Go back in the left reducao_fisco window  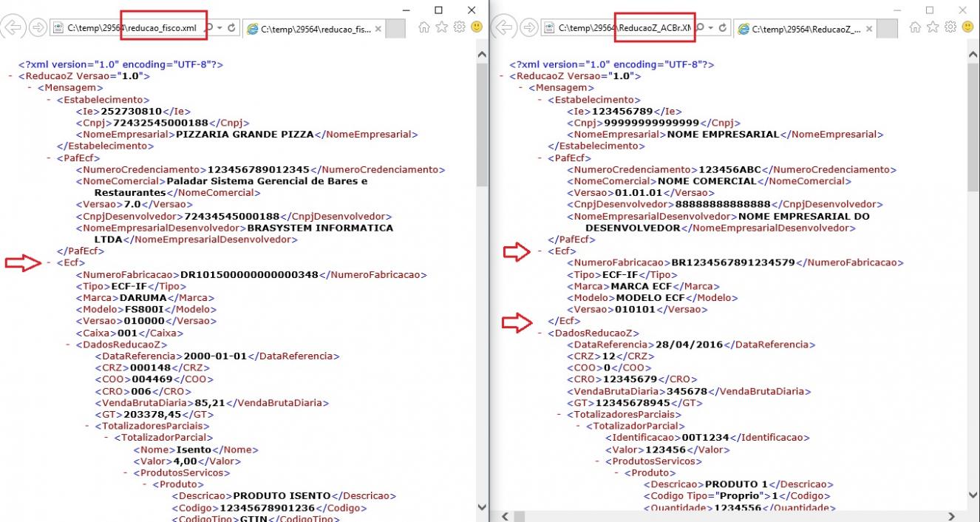point(13,27)
